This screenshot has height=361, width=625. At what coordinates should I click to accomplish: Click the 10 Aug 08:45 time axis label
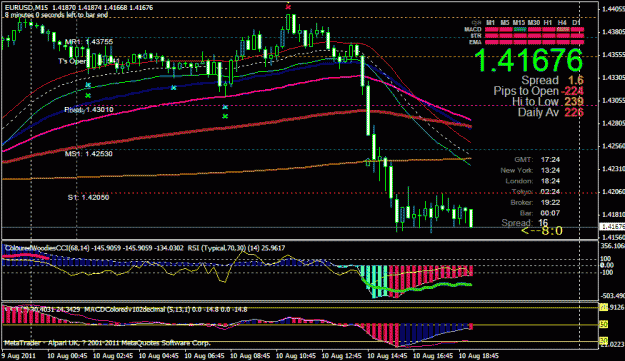[250, 355]
